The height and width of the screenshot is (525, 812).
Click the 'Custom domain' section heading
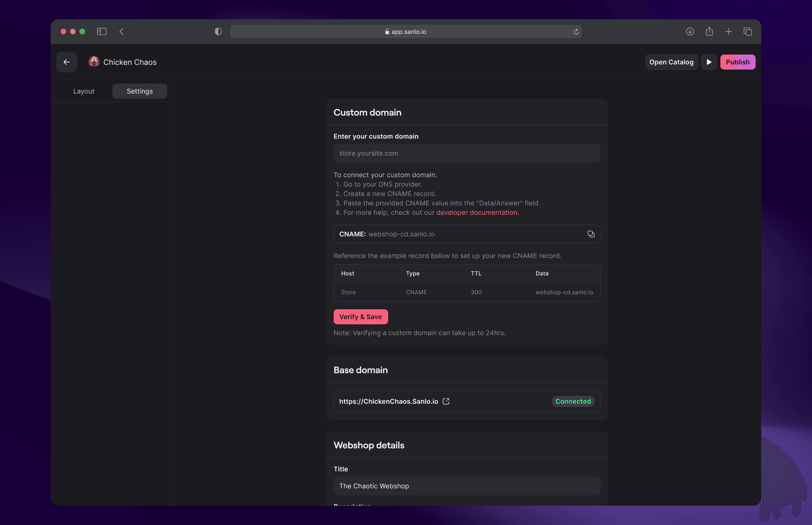[367, 112]
